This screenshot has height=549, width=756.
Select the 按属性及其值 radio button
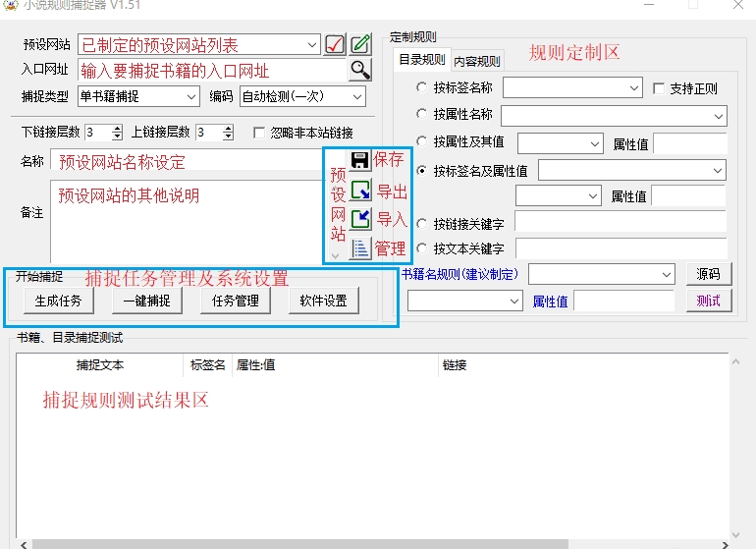click(421, 141)
